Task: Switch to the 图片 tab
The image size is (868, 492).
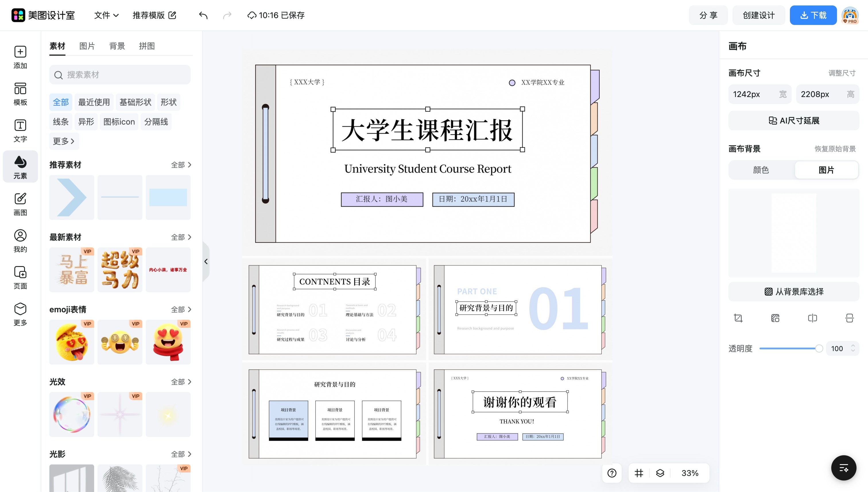Action: (x=87, y=46)
